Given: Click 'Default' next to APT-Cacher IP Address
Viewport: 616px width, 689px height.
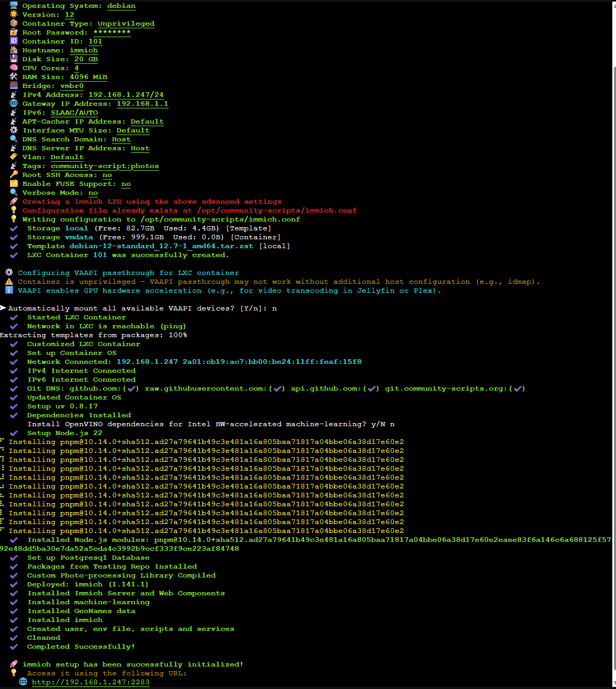Looking at the screenshot, I should [x=147, y=121].
